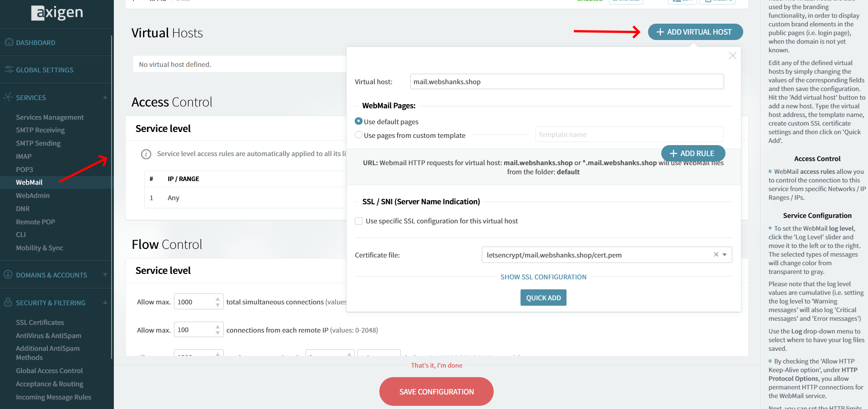
Task: Click the Add Rule button
Action: click(693, 153)
